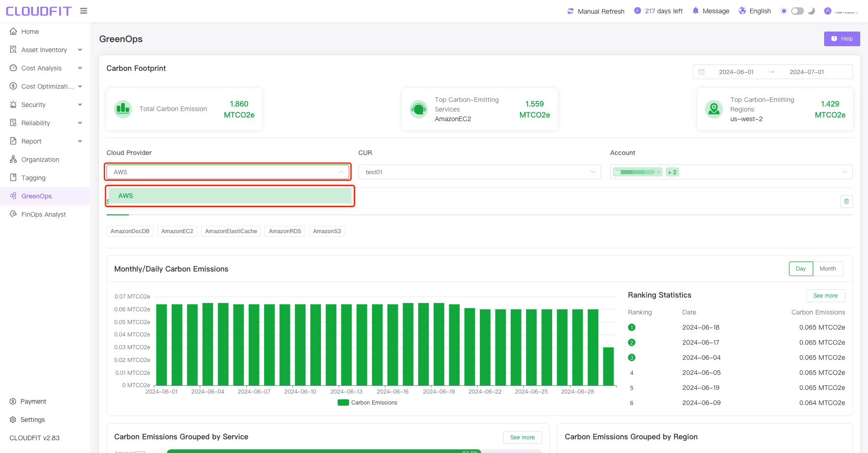This screenshot has height=453, width=868.
Task: Click the sun light-mode icon
Action: coord(783,11)
